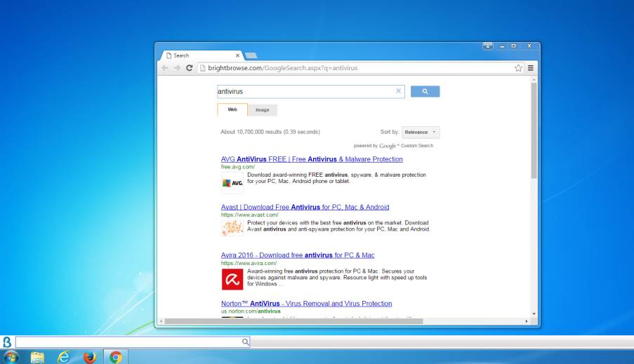Screen dimensions: 634x364
Task: Click the horizontal scrollbar thumb
Action: (x=293, y=321)
